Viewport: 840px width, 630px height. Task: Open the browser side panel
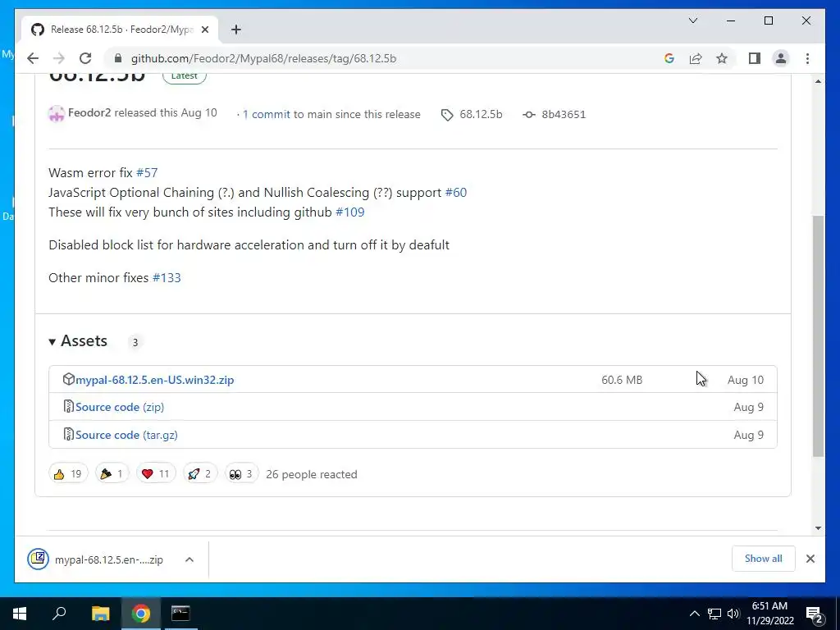coord(755,58)
